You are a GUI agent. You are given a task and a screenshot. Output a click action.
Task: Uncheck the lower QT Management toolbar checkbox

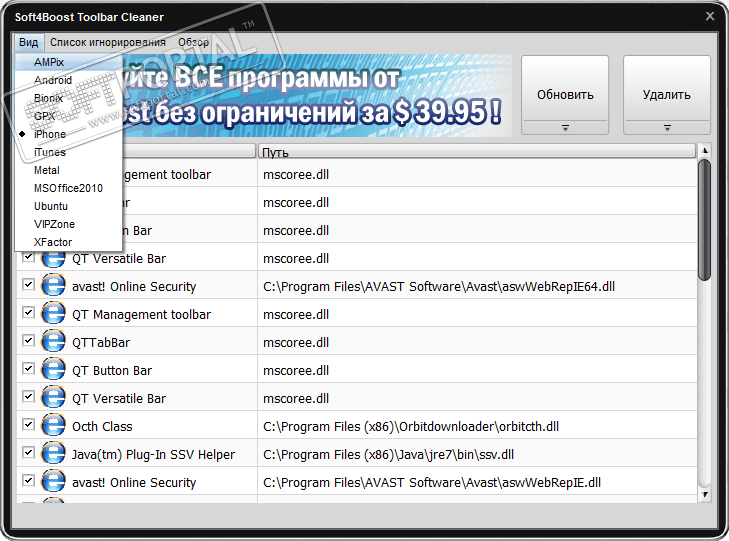pyautogui.click(x=28, y=312)
